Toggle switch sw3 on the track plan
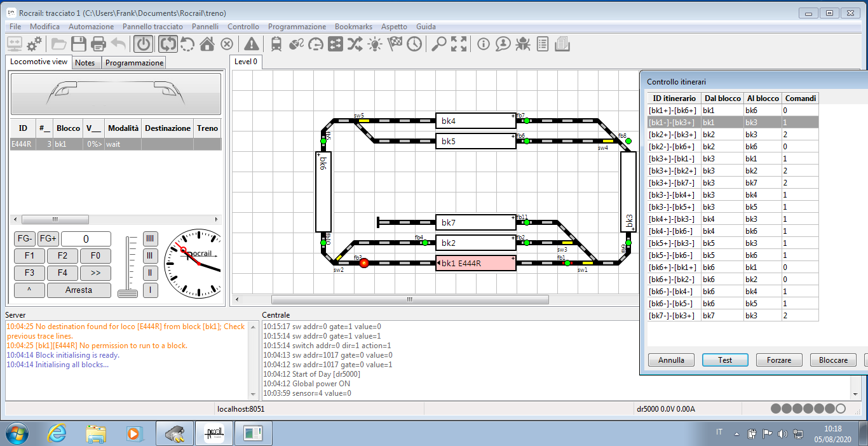 coord(567,243)
